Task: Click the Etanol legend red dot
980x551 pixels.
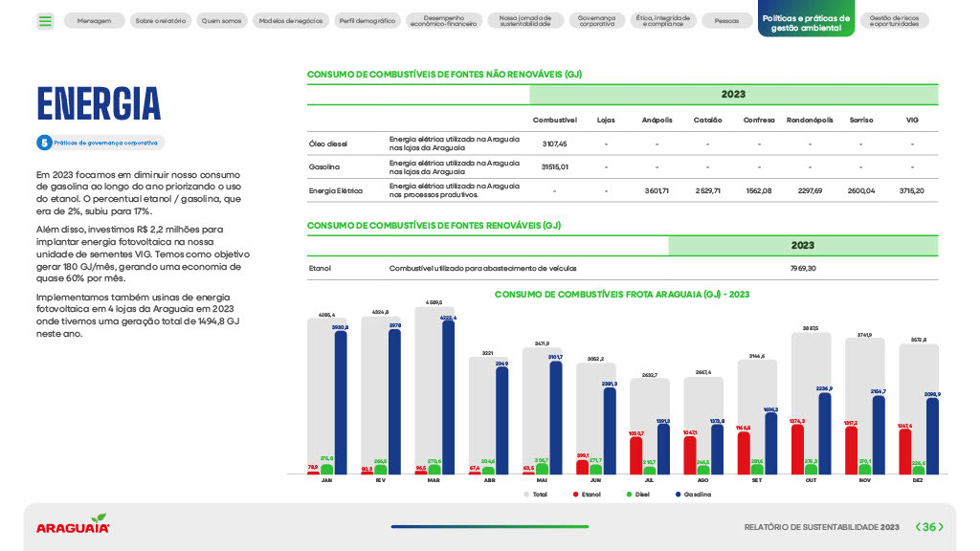Action: point(575,495)
